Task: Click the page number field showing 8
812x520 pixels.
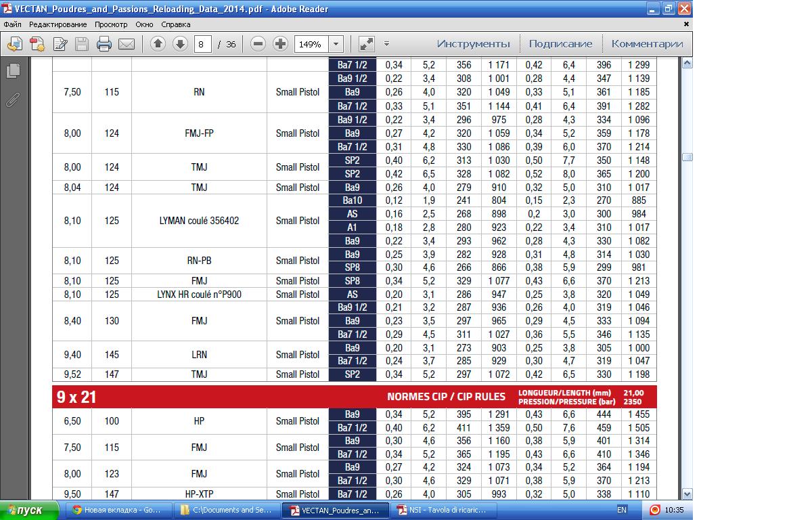Action: (202, 44)
